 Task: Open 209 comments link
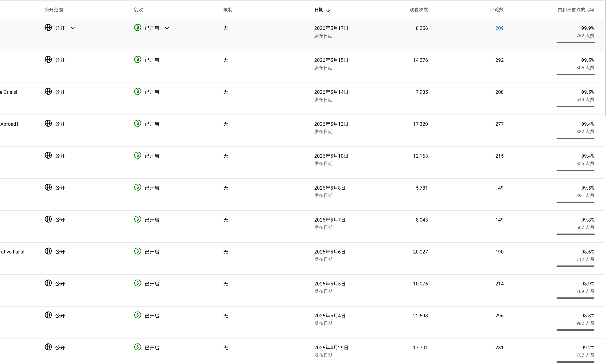point(499,28)
